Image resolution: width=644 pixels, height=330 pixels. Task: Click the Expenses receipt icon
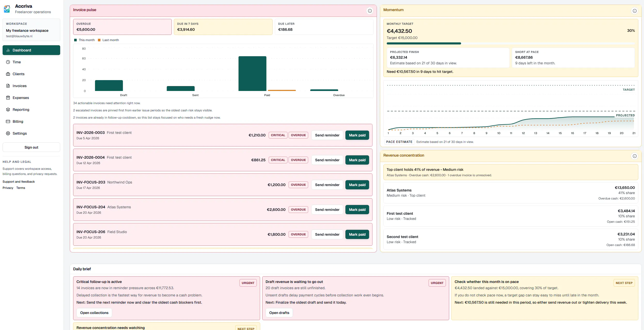[8, 98]
